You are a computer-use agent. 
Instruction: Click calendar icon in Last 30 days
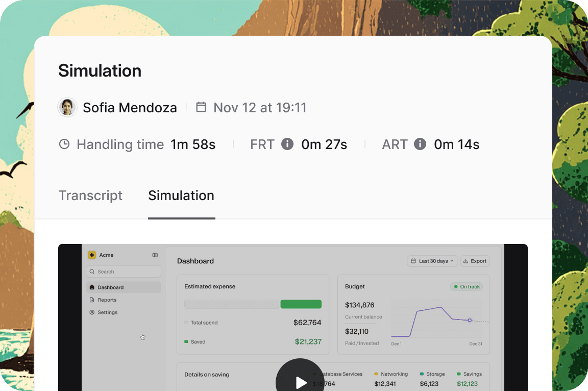[413, 261]
